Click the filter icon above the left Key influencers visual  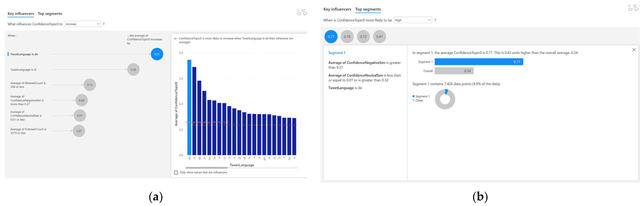298,10
